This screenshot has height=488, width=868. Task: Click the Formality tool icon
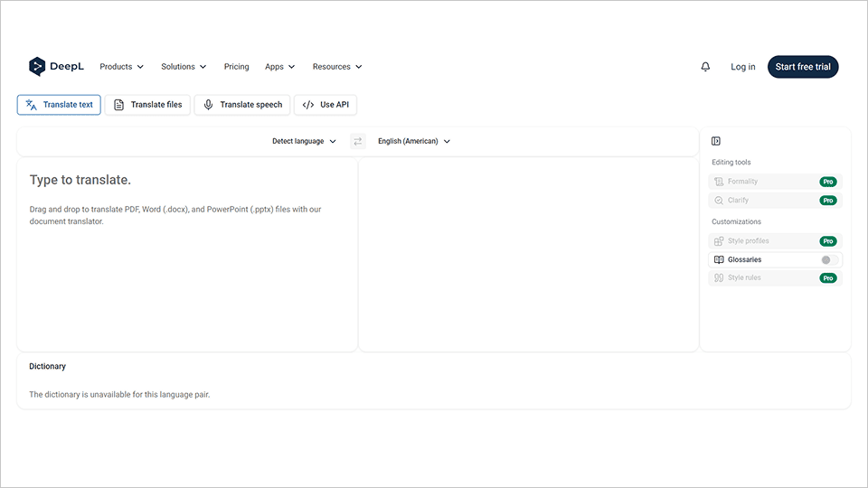(x=719, y=182)
